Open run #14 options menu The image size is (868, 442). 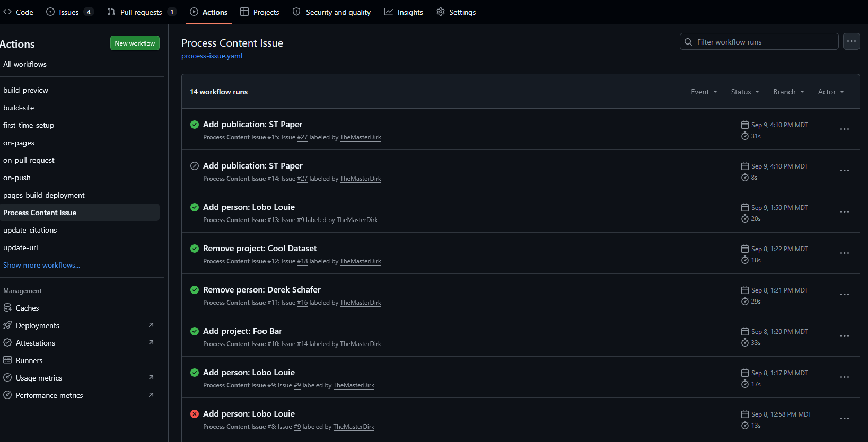pyautogui.click(x=845, y=171)
